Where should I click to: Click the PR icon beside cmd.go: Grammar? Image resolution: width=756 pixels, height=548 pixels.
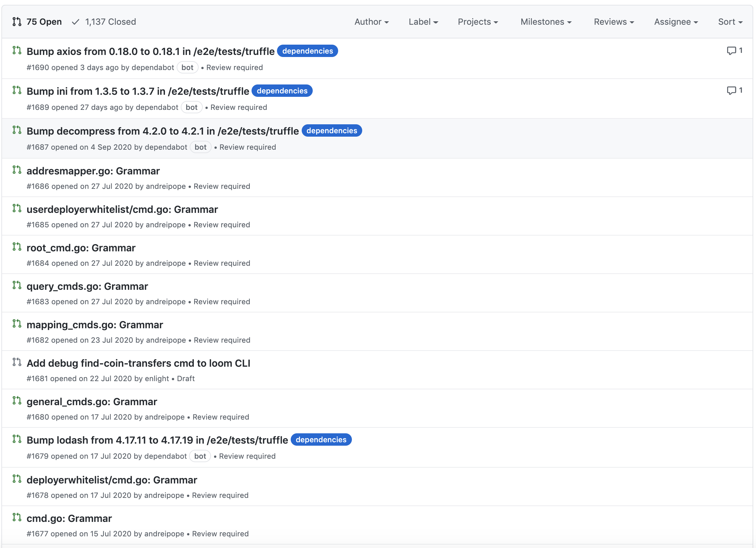17,517
